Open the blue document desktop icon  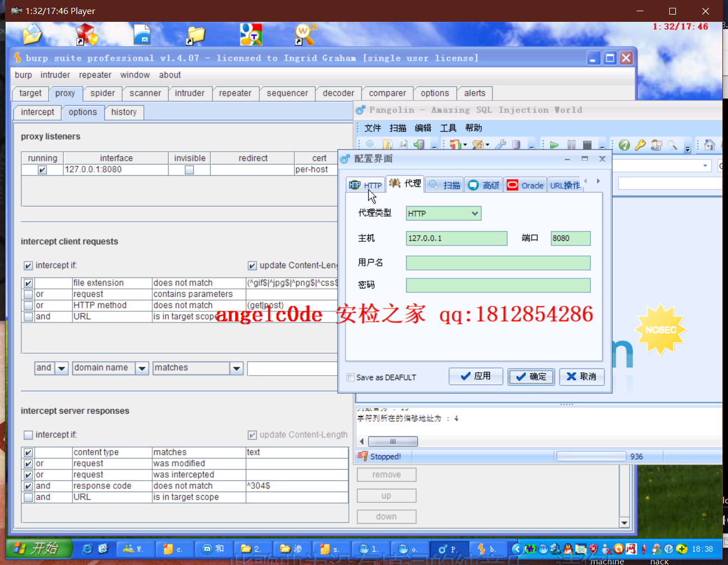142,34
